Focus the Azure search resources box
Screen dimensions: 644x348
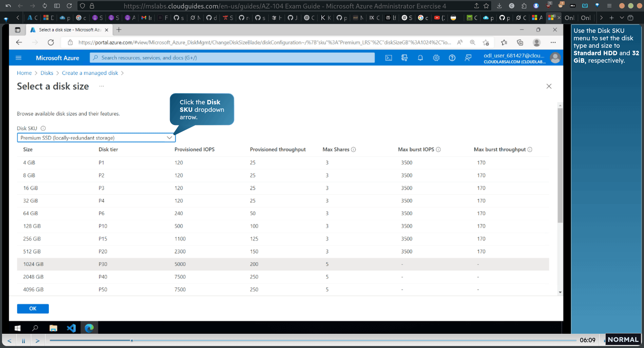tap(232, 58)
